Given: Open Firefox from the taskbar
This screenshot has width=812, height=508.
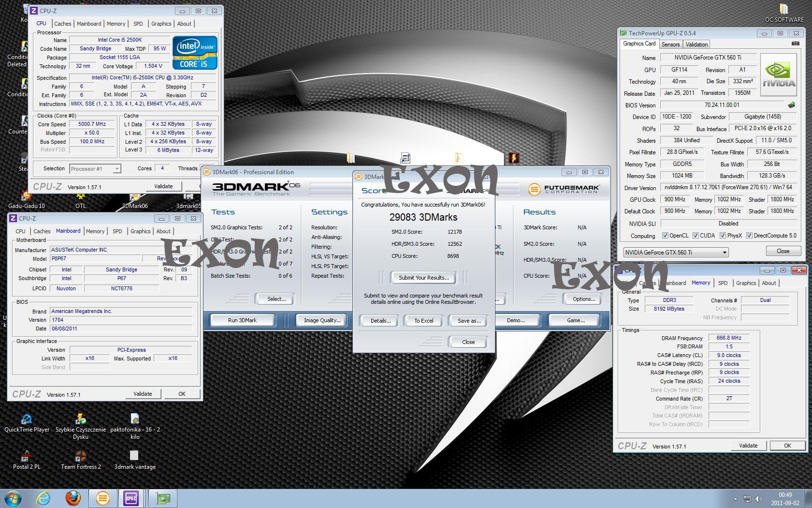Looking at the screenshot, I should point(73,498).
